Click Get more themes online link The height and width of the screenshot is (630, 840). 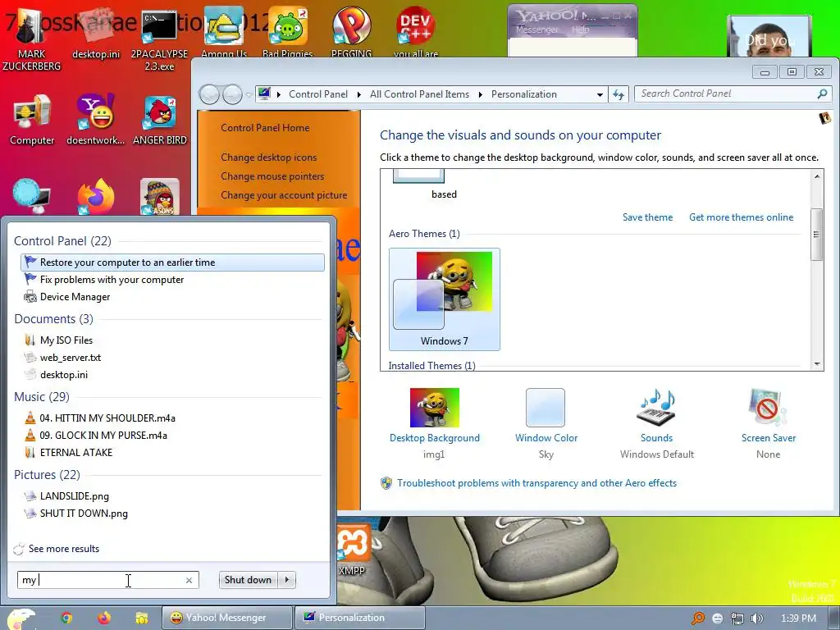(x=741, y=217)
